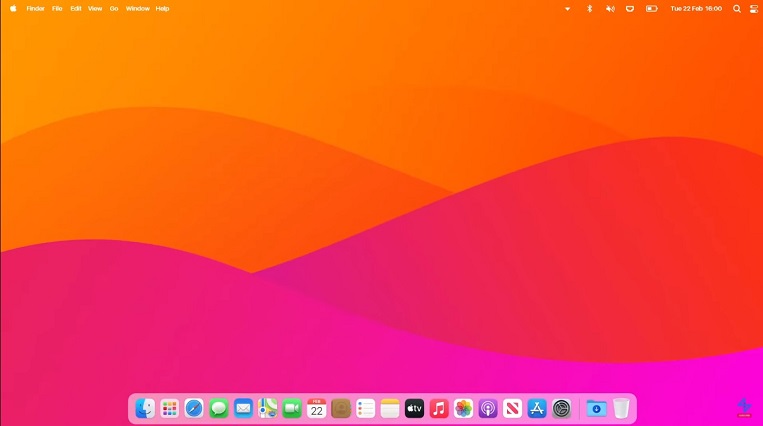
Task: Open the Calendar app showing 22
Action: 316,408
